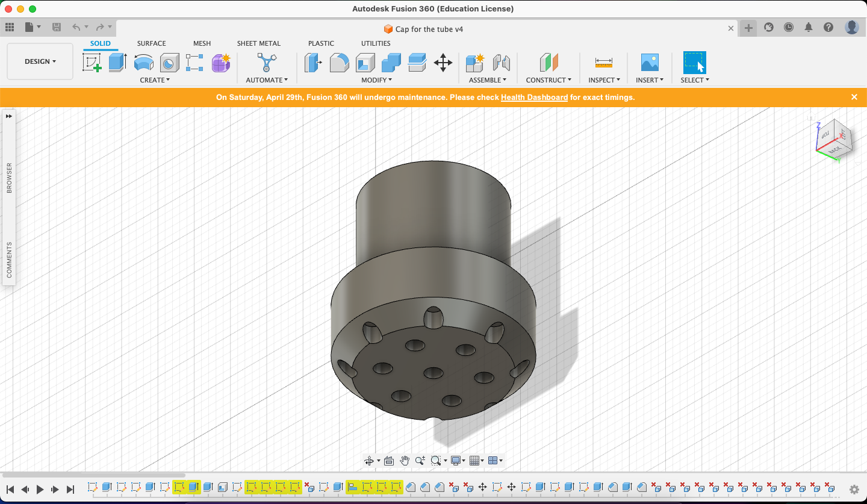The image size is (867, 504).
Task: Switch to the PLASTIC tab
Action: tap(321, 43)
